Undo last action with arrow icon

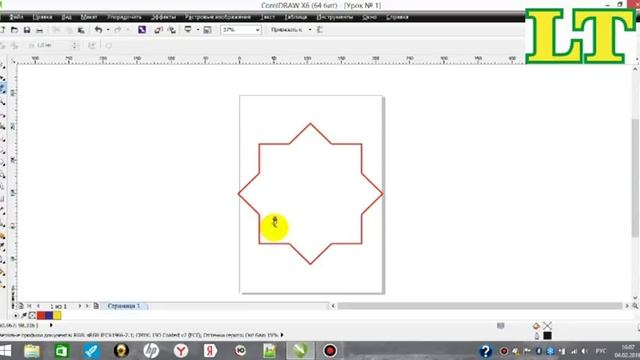[x=98, y=29]
